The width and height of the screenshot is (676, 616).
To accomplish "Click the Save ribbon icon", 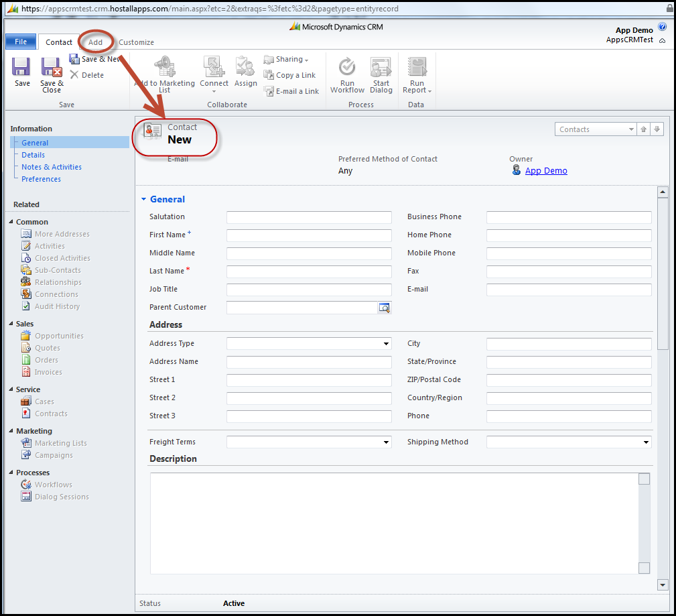I will 21,67.
